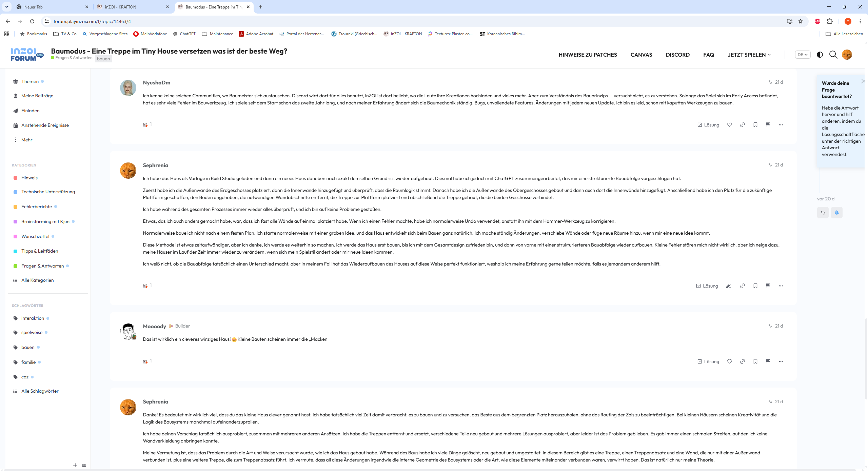
Task: Add a sidebar section with the plus icon
Action: click(75, 465)
